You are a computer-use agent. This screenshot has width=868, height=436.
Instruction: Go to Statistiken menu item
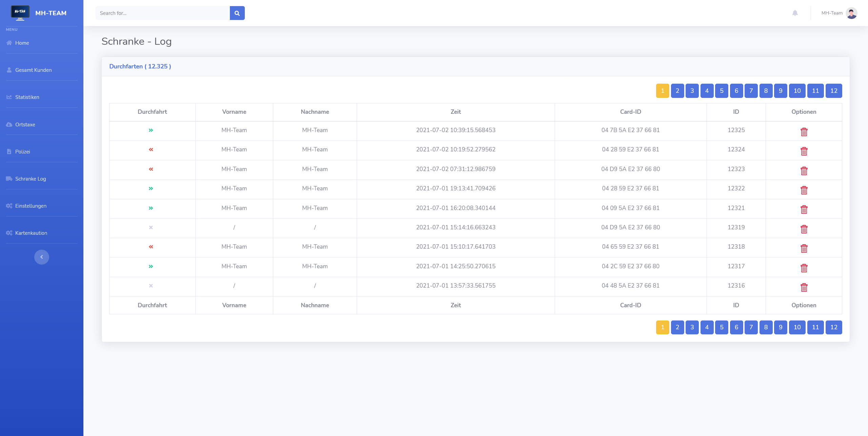point(27,97)
